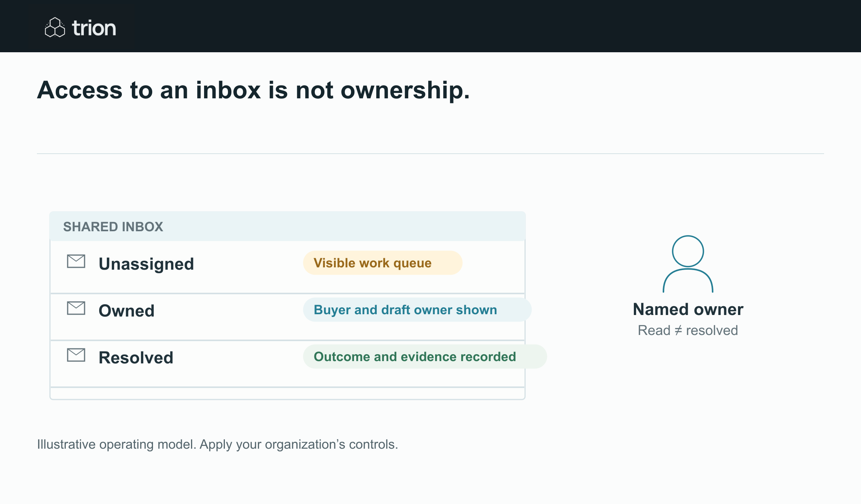Screen dimensions: 861x504
Task: Click the headline about inbox ownership
Action: click(x=253, y=90)
